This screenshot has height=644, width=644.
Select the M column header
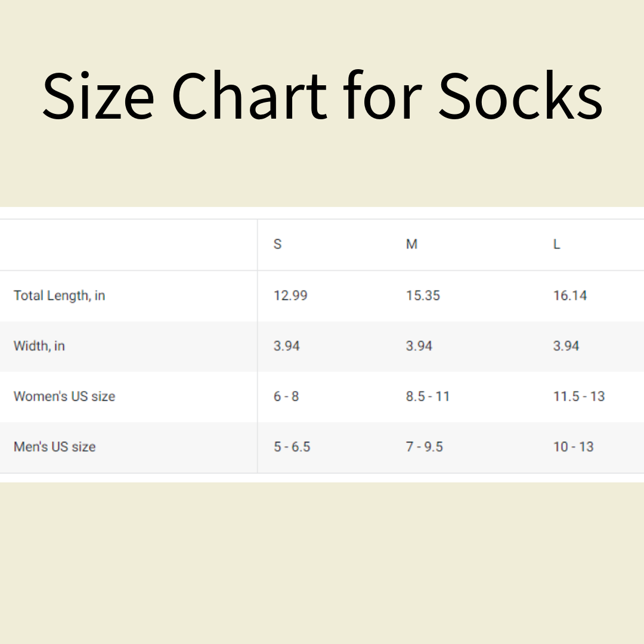pyautogui.click(x=411, y=244)
